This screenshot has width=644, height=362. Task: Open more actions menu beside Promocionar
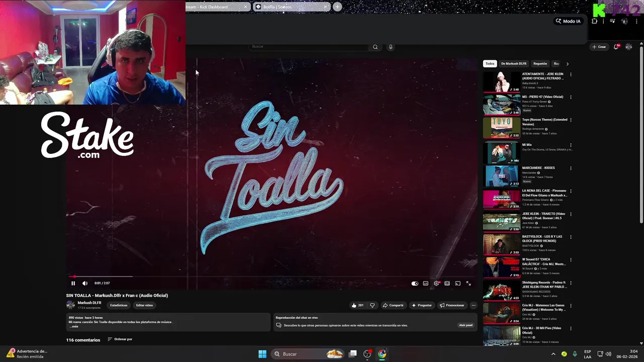click(x=473, y=305)
